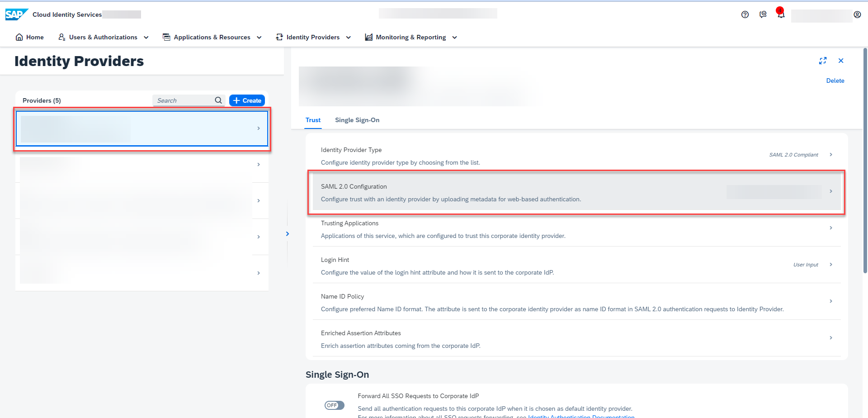View notifications bell icon
The image size is (868, 418).
coord(781,14)
